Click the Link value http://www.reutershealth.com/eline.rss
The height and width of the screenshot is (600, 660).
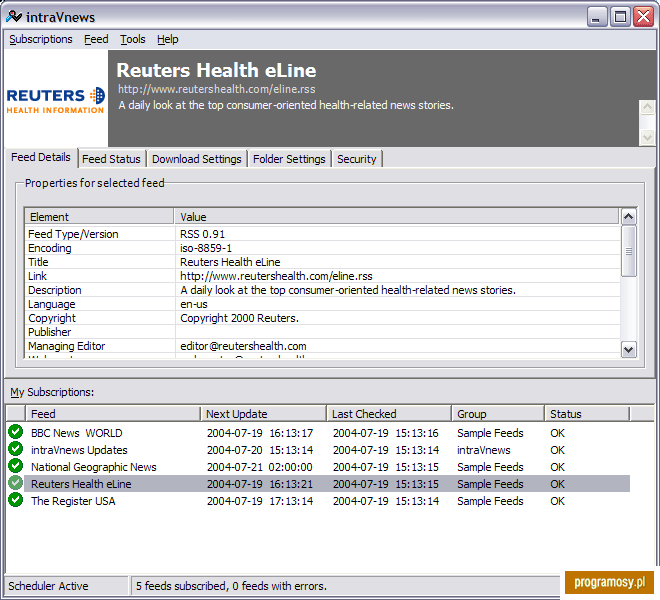[276, 276]
